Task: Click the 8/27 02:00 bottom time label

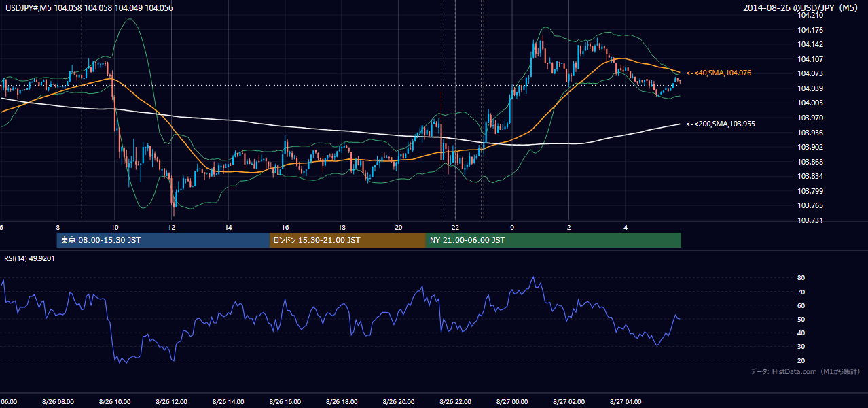Action: pos(569,402)
